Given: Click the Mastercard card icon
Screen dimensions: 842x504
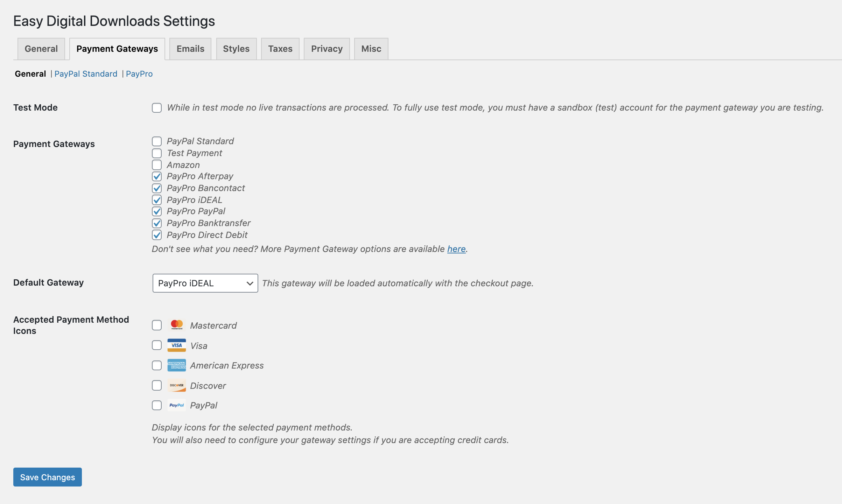Looking at the screenshot, I should [x=177, y=325].
